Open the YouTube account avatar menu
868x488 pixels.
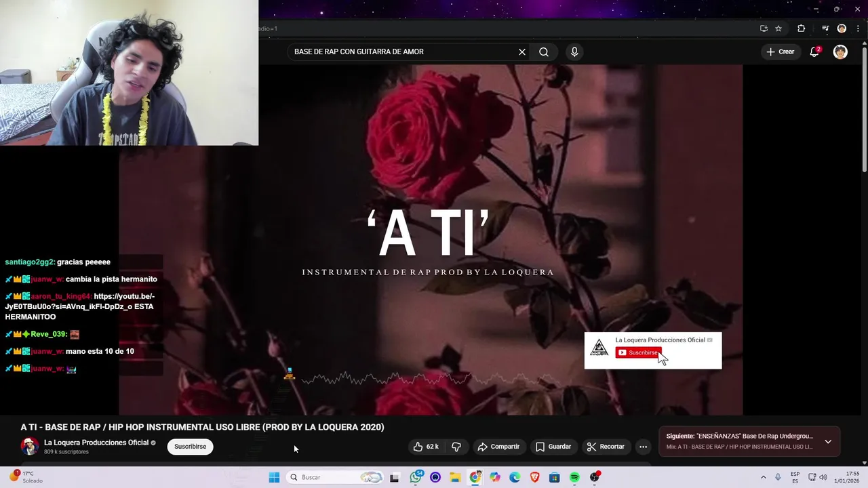[x=840, y=52]
